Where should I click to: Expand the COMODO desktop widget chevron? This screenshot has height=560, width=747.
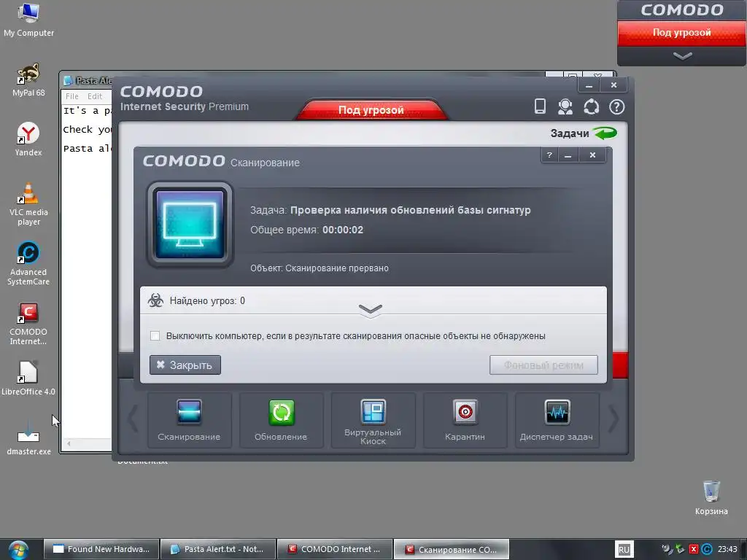(x=682, y=56)
